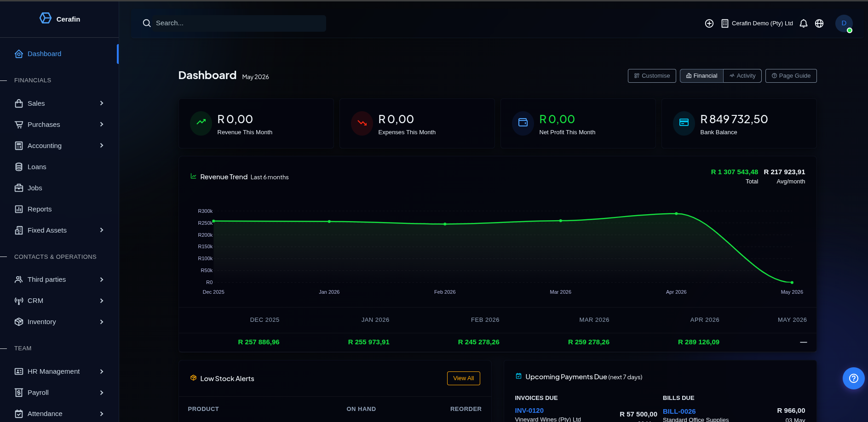This screenshot has width=868, height=422.
Task: Click the Loans database icon
Action: (x=19, y=167)
